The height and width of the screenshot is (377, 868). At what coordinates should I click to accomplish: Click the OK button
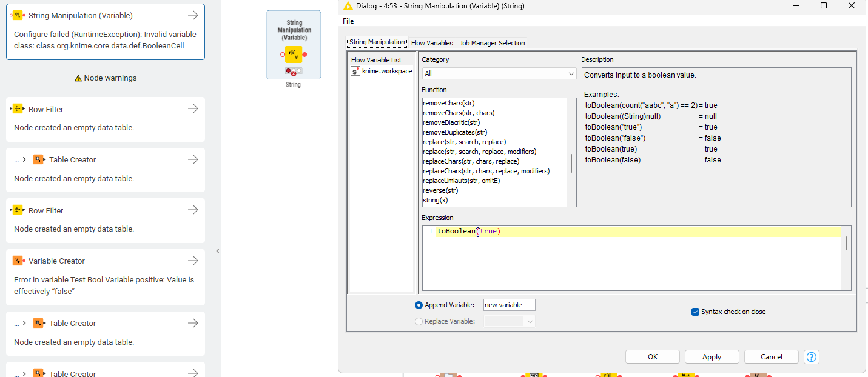point(652,357)
